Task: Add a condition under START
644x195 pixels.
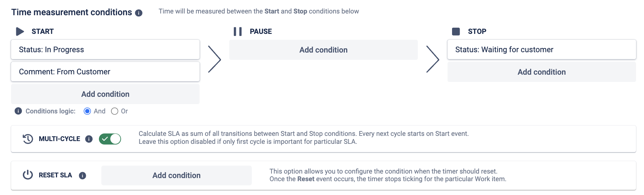Action: (105, 94)
